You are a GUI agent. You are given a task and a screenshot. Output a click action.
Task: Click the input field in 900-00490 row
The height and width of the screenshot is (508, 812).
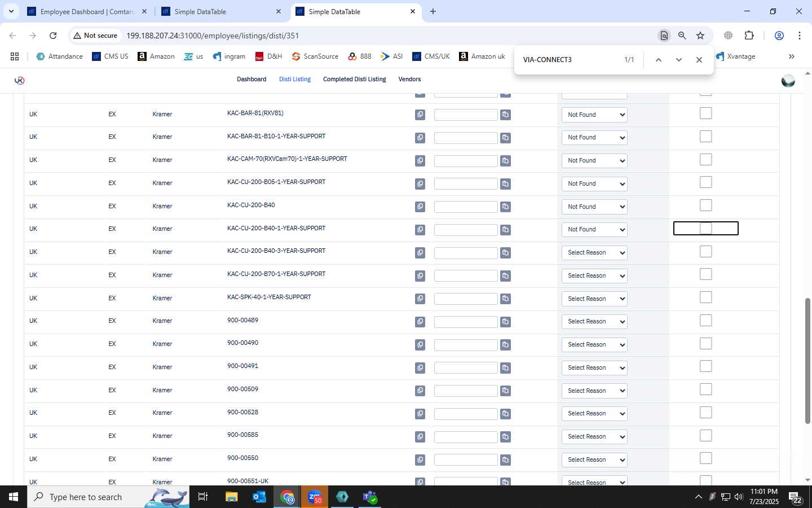tap(466, 345)
